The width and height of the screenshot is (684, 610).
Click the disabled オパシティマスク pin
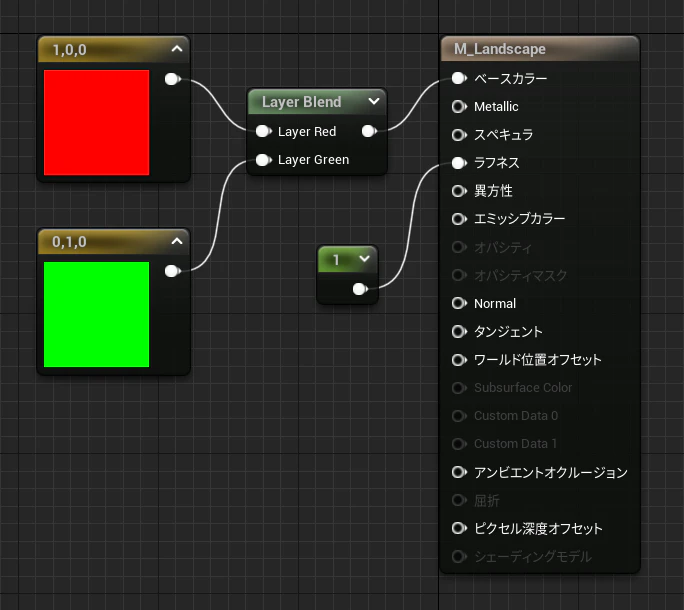tap(459, 275)
